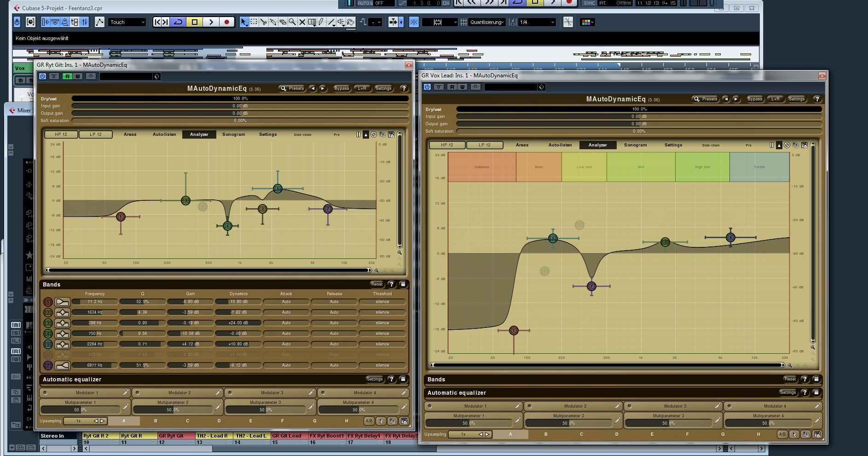Switch to Sonogram tab in GR Ryt Git
Image resolution: width=868 pixels, height=456 pixels.
click(x=234, y=134)
